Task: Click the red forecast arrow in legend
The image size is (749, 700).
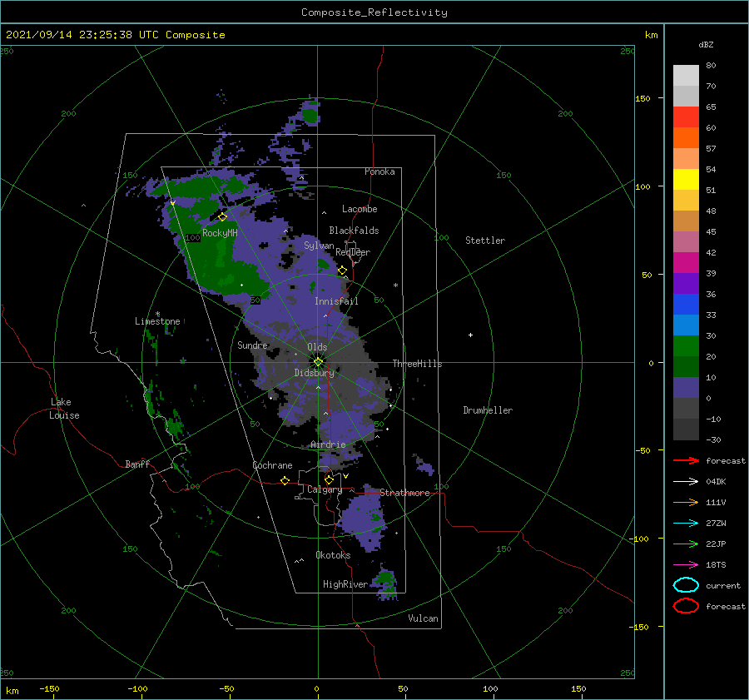Action: pos(686,460)
